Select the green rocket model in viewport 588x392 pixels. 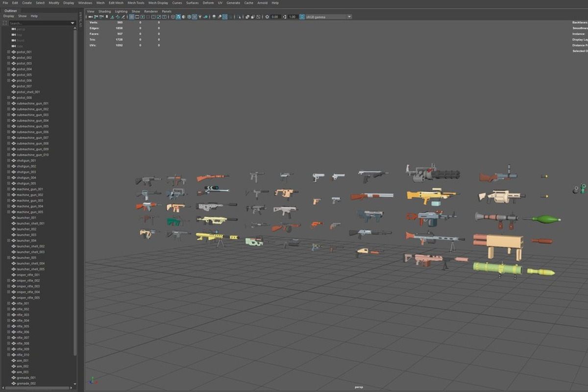542,220
